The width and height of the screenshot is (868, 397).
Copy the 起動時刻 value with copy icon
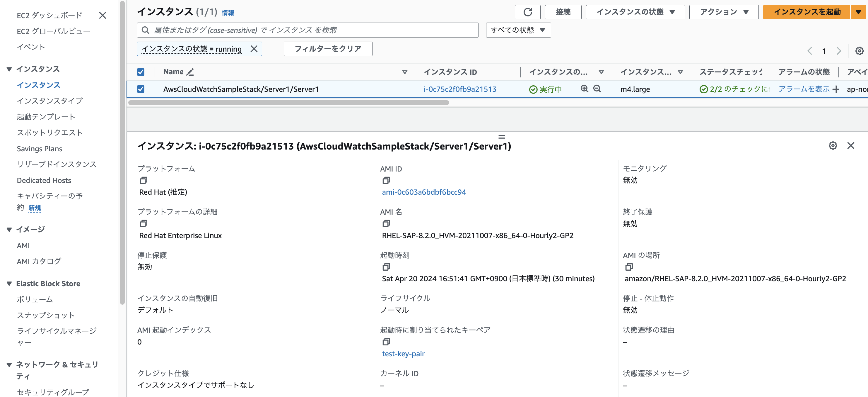tap(386, 267)
